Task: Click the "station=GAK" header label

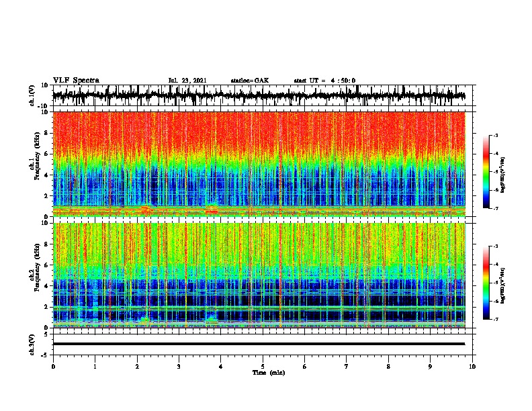Action: (250, 81)
